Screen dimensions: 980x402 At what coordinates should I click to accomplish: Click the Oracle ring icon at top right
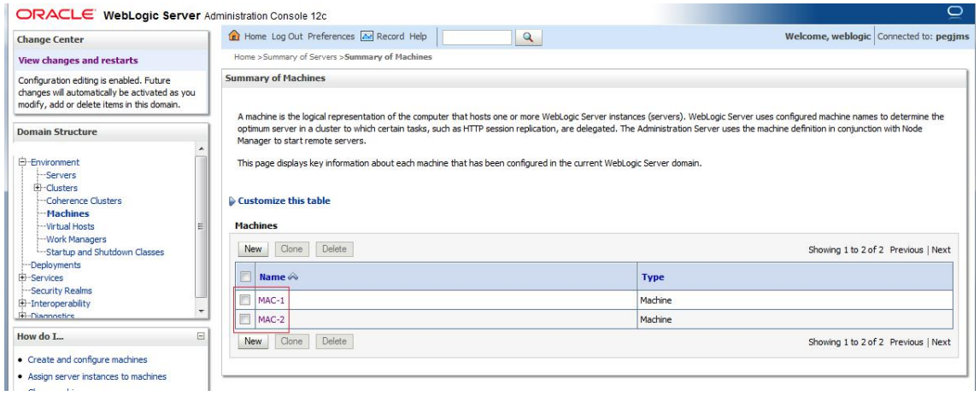954,12
